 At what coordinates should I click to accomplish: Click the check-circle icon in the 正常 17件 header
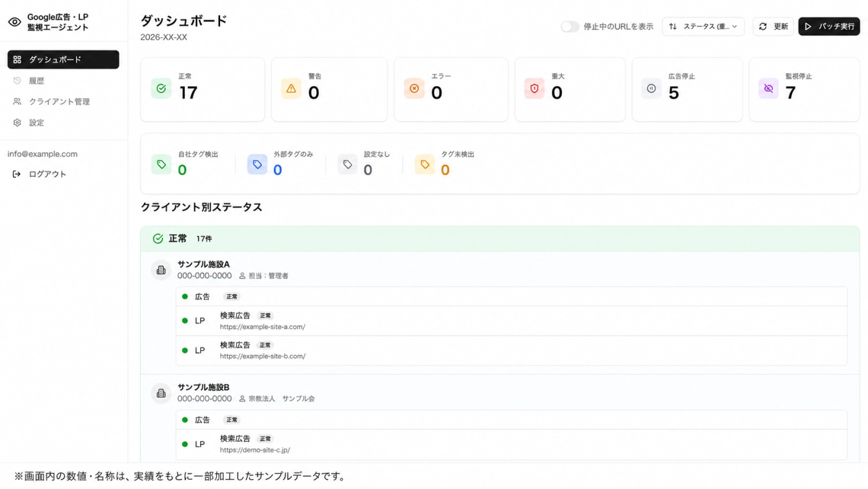tap(158, 239)
